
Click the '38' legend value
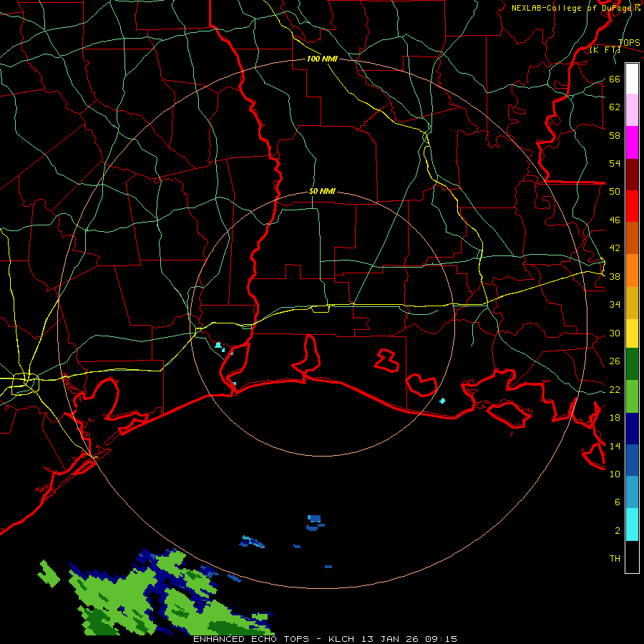coord(615,276)
